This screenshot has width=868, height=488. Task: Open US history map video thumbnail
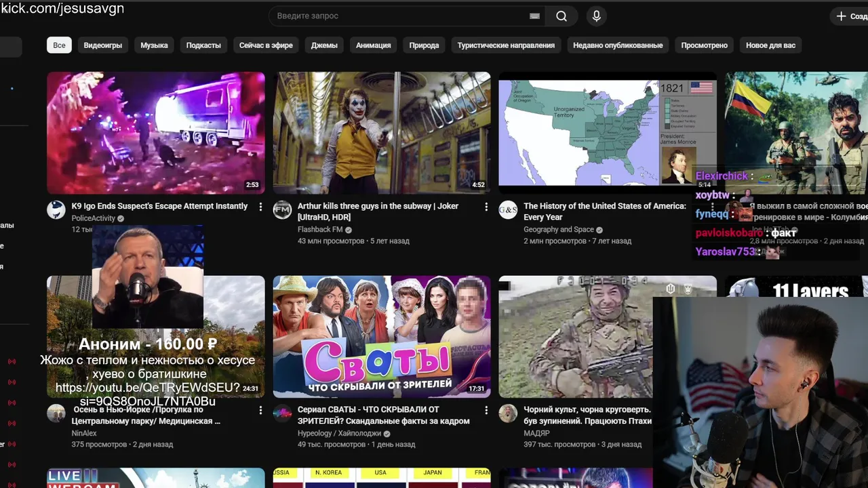[608, 133]
